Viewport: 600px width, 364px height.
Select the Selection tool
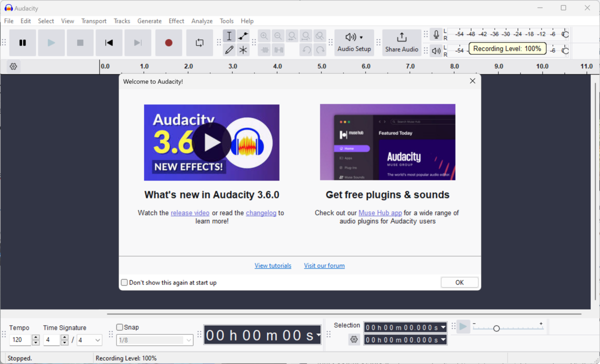[229, 35]
